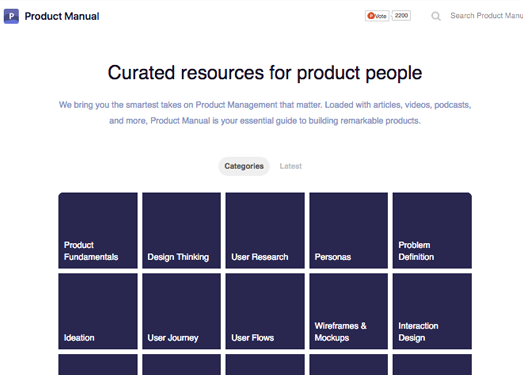The height and width of the screenshot is (375, 523).
Task: Switch to the Latest tab
Action: tap(291, 166)
